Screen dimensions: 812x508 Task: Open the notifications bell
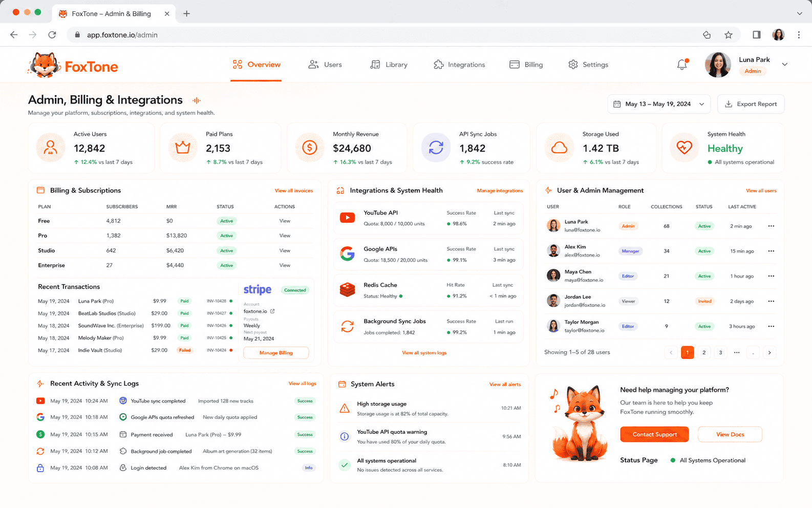(682, 65)
